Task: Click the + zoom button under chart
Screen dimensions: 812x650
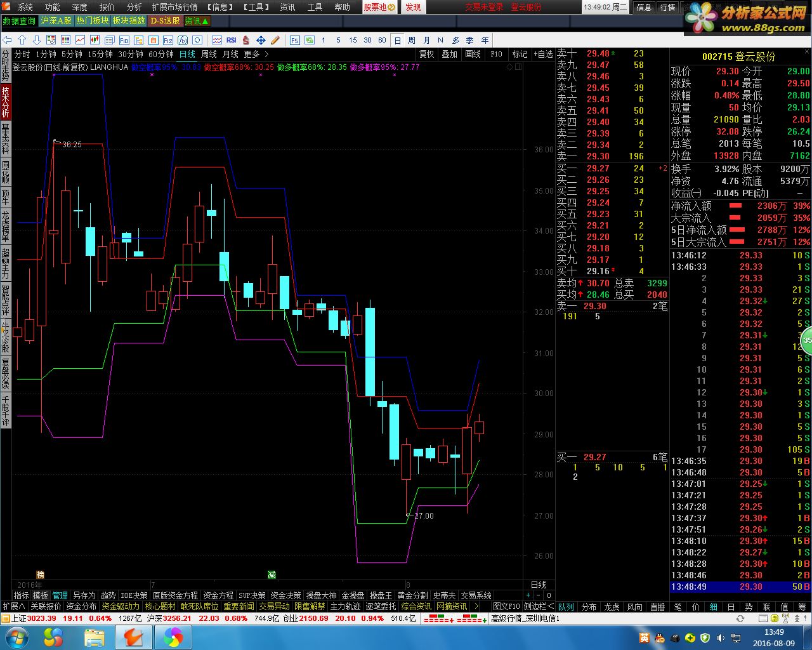Action: pyautogui.click(x=528, y=595)
